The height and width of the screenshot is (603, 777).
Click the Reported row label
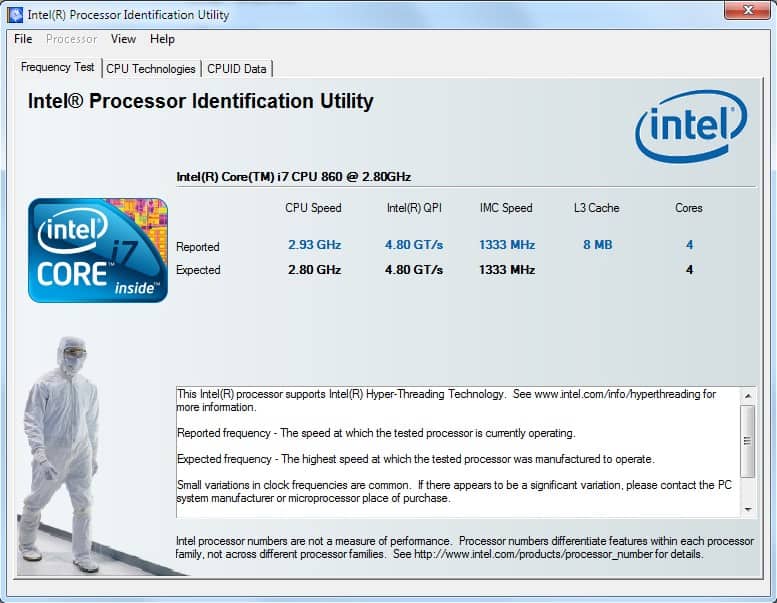click(198, 247)
